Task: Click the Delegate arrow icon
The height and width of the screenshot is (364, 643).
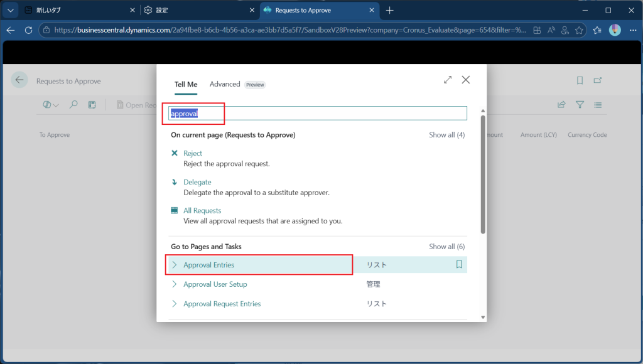Action: coord(175,182)
